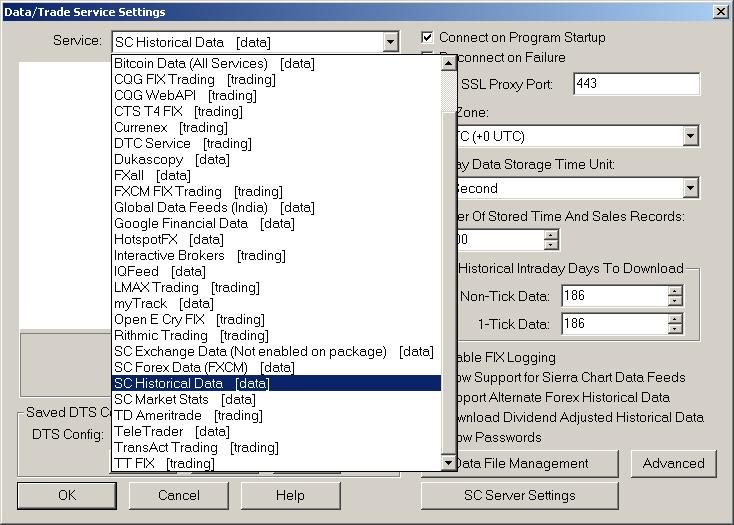Decrease Non-Tick Data days with spinner
This screenshot has height=525, width=734.
click(675, 301)
